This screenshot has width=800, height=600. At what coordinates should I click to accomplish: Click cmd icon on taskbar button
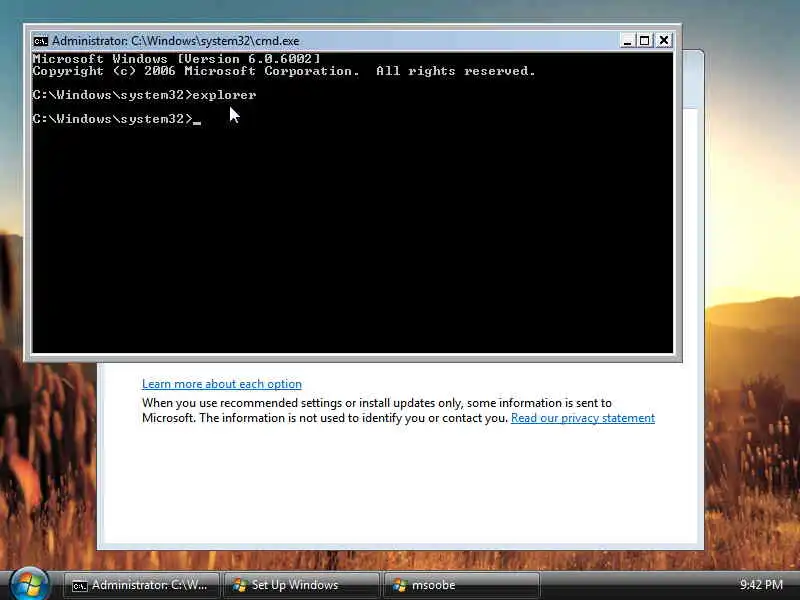click(80, 586)
